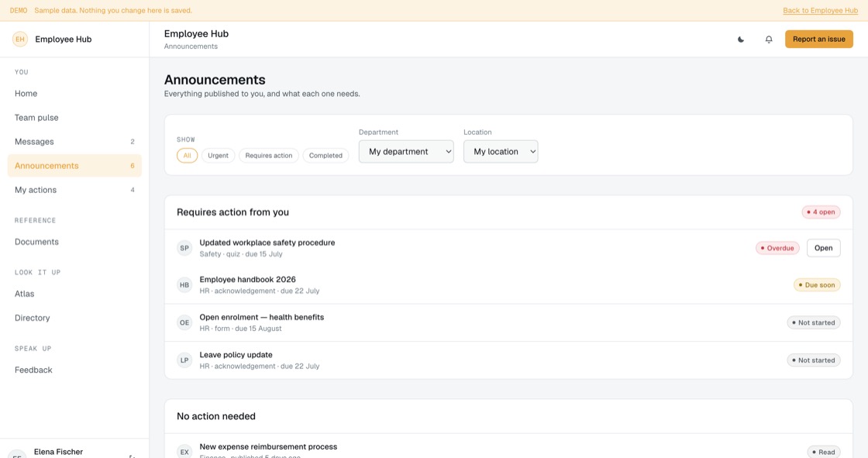Click the Announcements count badge 6
Screen dimensions: 868x458
click(133, 166)
